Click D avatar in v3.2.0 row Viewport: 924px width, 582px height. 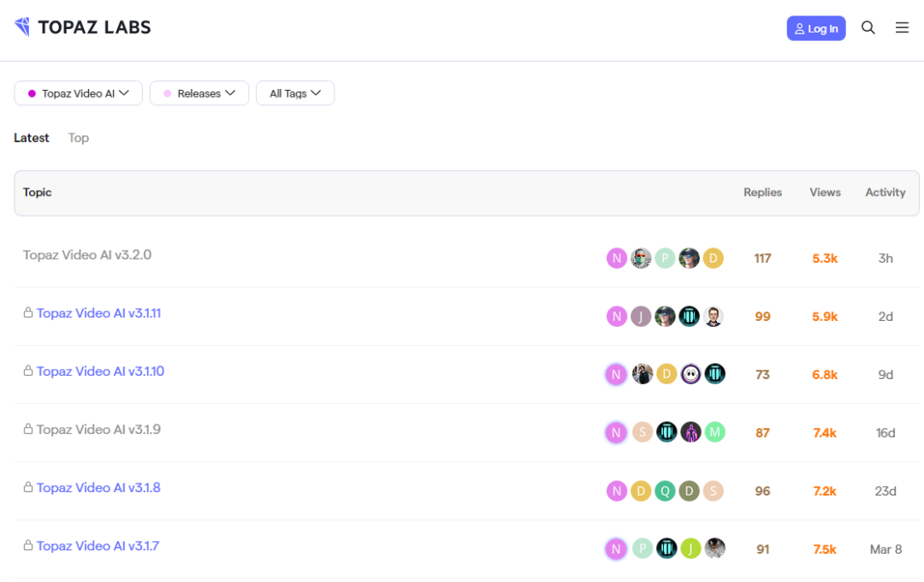click(x=713, y=258)
